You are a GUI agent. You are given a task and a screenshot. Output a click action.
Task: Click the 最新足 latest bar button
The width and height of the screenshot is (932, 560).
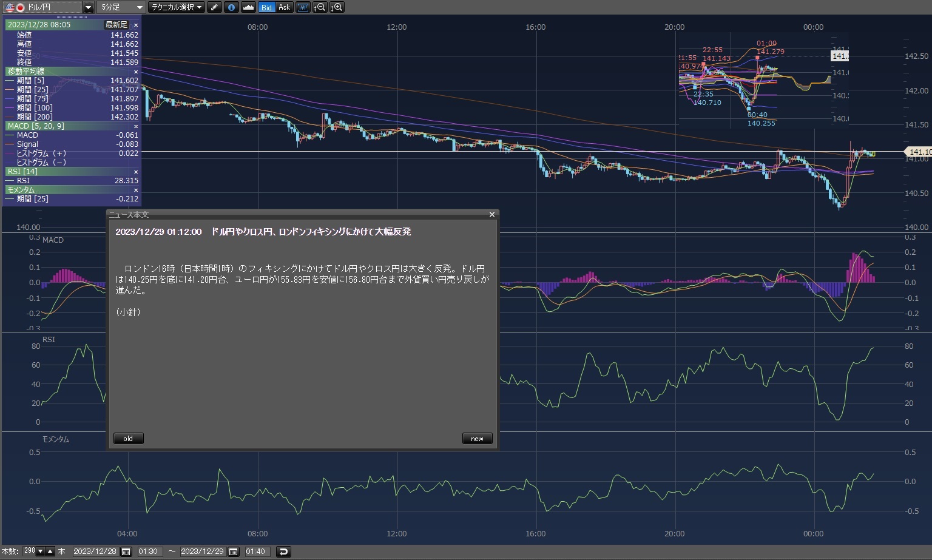[x=116, y=25]
